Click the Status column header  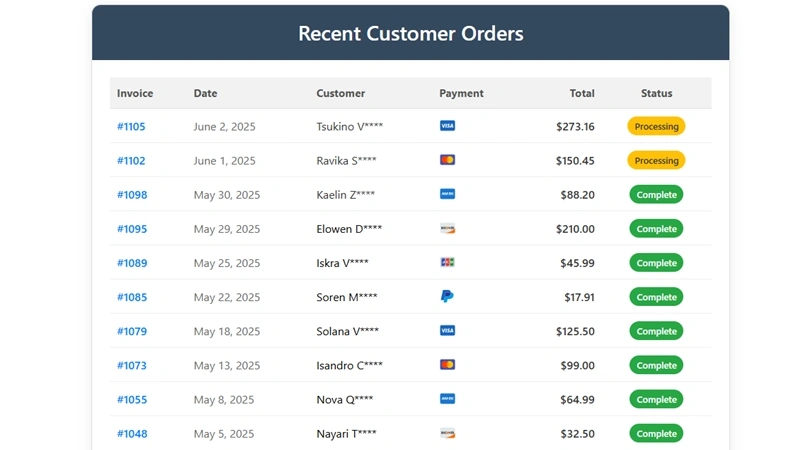tap(657, 93)
